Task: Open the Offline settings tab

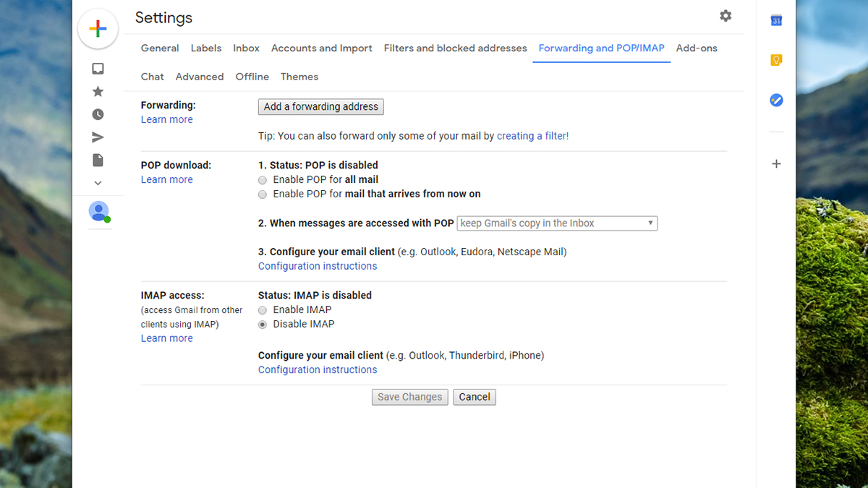Action: tap(252, 77)
